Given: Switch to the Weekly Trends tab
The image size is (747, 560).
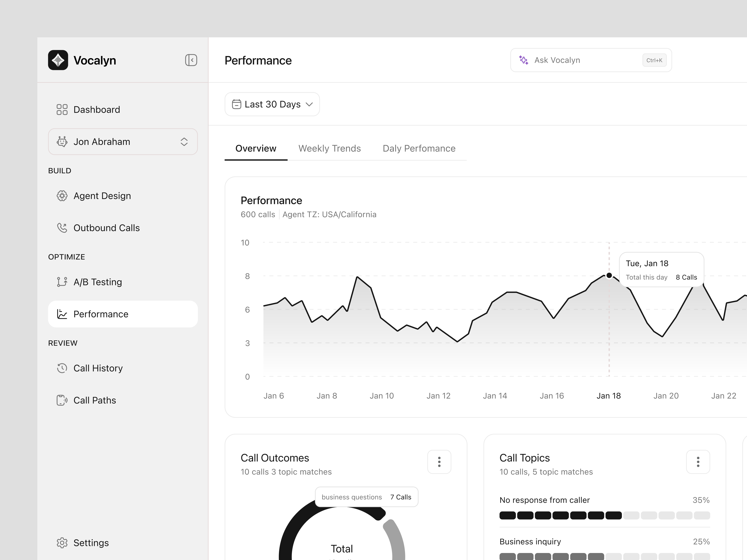Looking at the screenshot, I should [330, 149].
